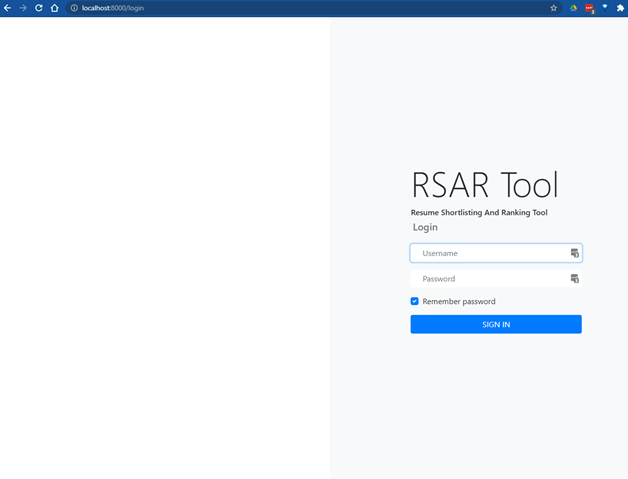Go to the browser home page
The image size is (628, 479).
(55, 8)
